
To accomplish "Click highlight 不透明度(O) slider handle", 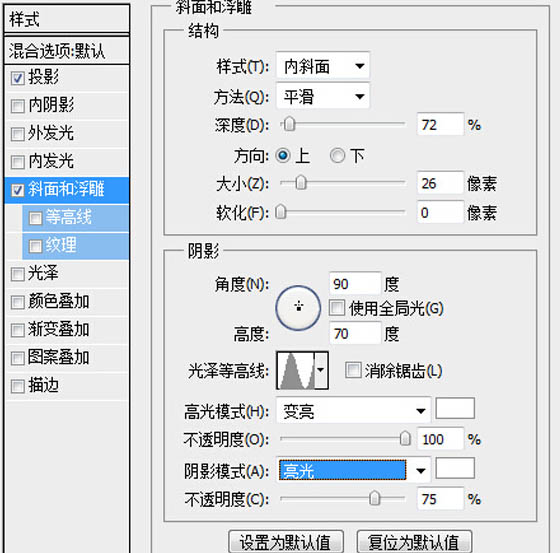I will pyautogui.click(x=405, y=438).
